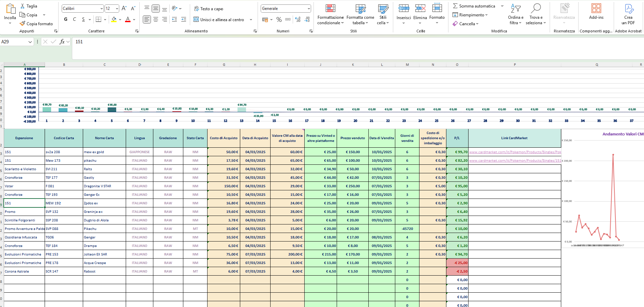Open Generale number format dropdown
Screen dimensions: 644x307
tap(309, 9)
